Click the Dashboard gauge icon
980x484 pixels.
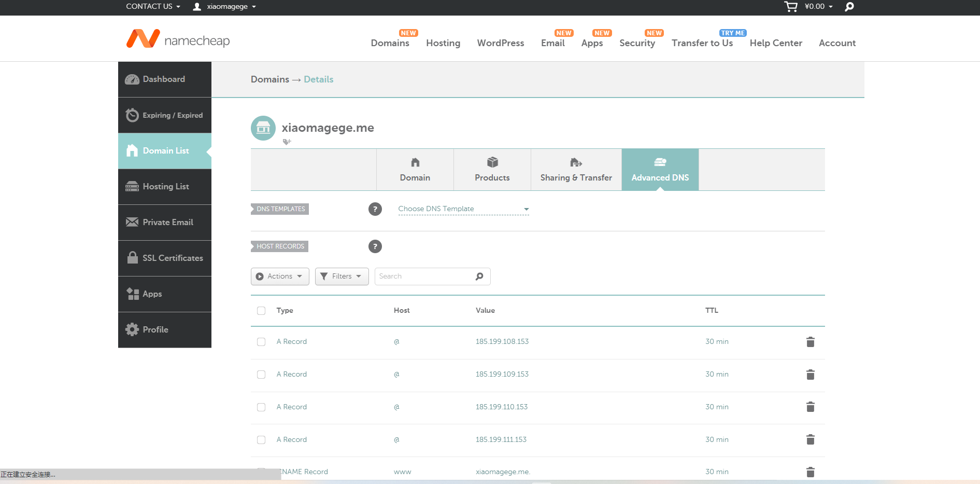point(132,79)
